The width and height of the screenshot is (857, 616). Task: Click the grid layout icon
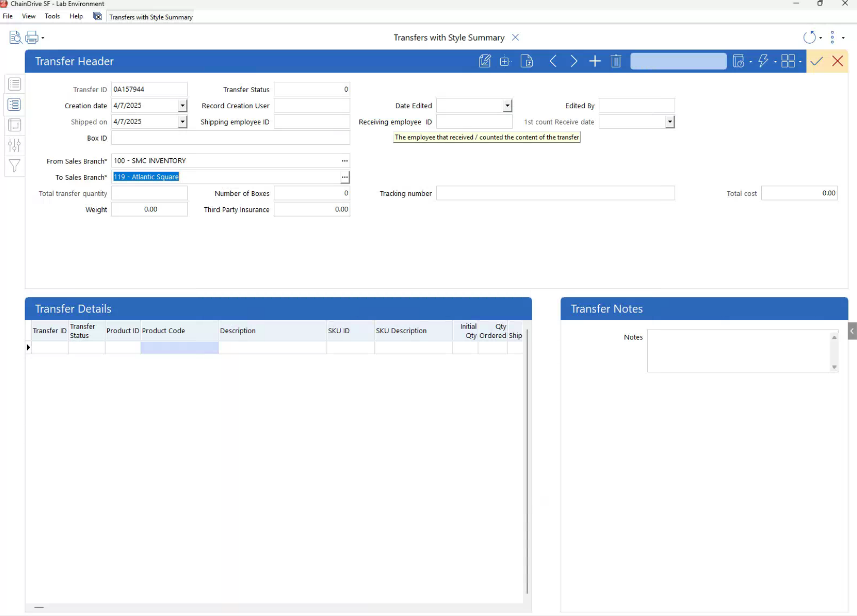coord(788,61)
